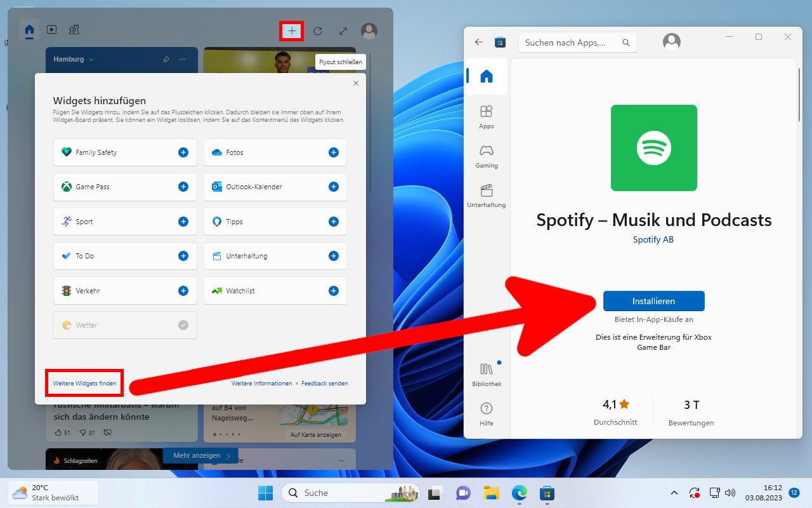
Task: Show hidden system tray icons
Action: pos(674,493)
